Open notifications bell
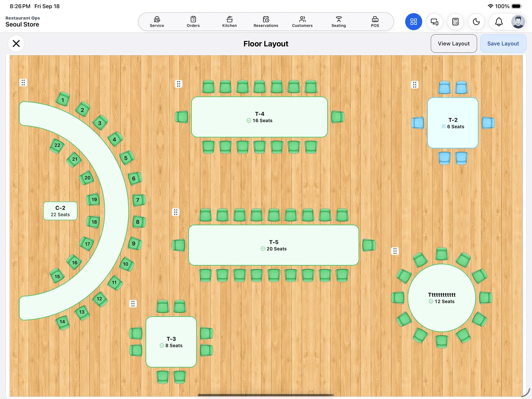The image size is (532, 399). tap(499, 22)
